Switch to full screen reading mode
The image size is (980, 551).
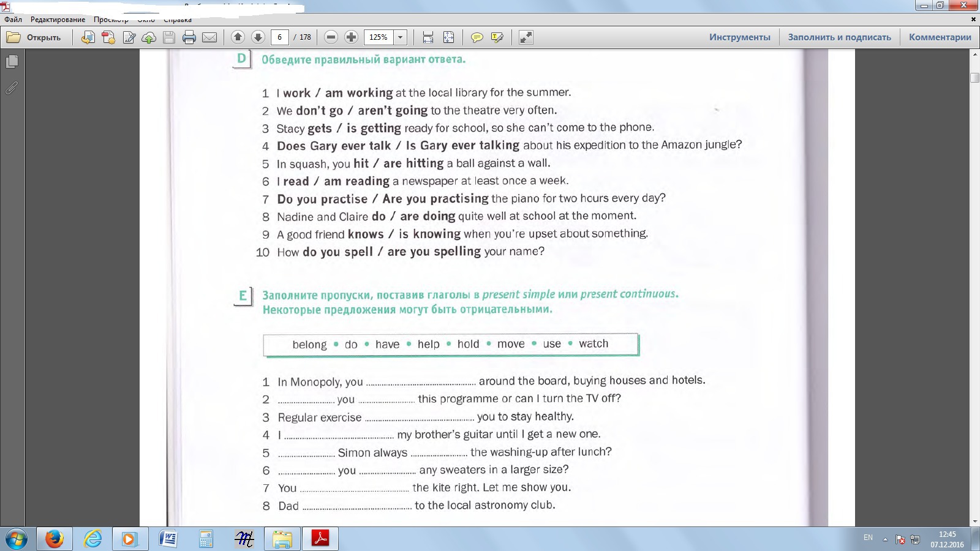(x=524, y=37)
